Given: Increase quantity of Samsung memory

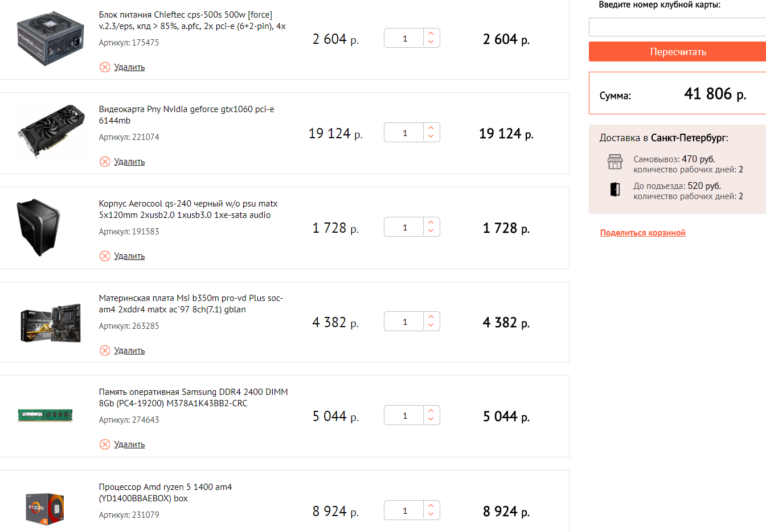Looking at the screenshot, I should pos(431,411).
